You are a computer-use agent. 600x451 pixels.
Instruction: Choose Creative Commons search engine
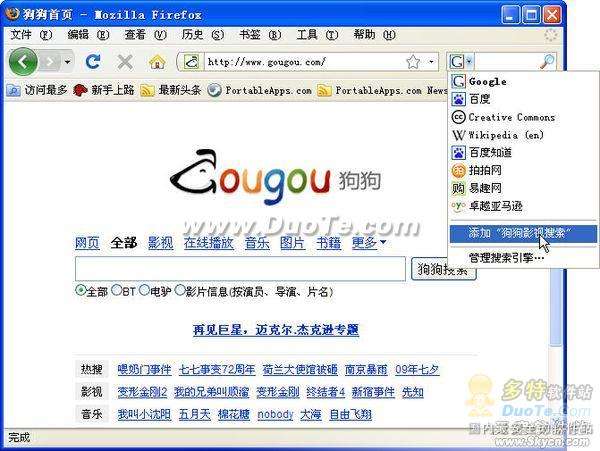pos(523,117)
